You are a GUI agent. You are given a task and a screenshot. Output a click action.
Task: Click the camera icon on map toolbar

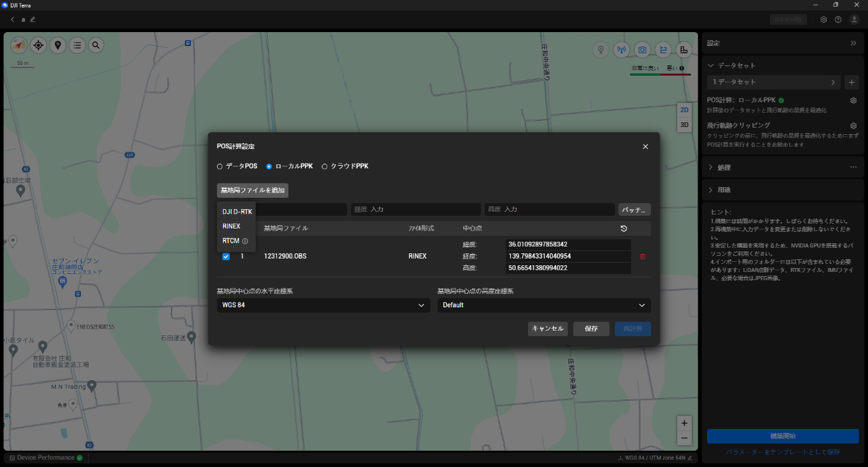coord(642,49)
